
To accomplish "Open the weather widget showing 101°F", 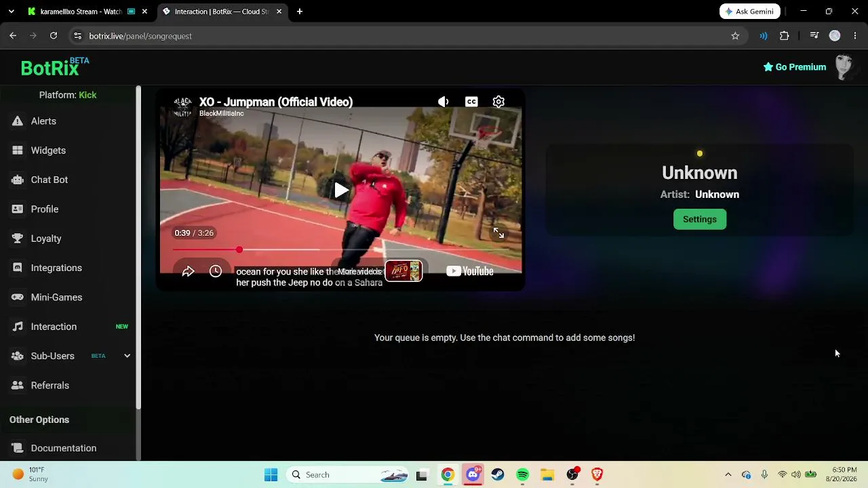I will click(x=30, y=475).
